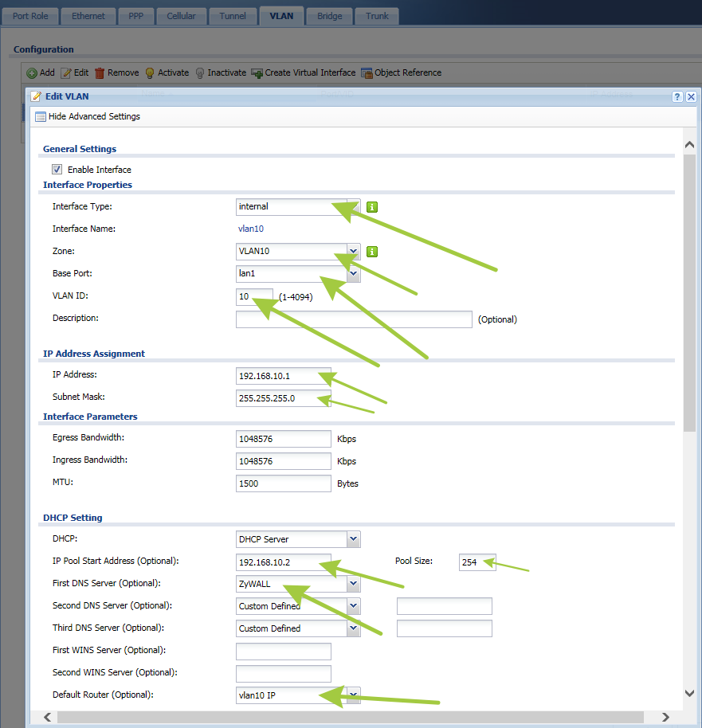The width and height of the screenshot is (702, 728).
Task: Click the Second WINS Server field
Action: point(284,674)
